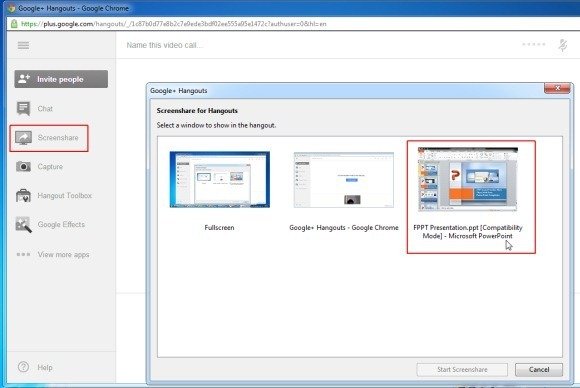Click the View more apps dots icon

pyautogui.click(x=23, y=254)
